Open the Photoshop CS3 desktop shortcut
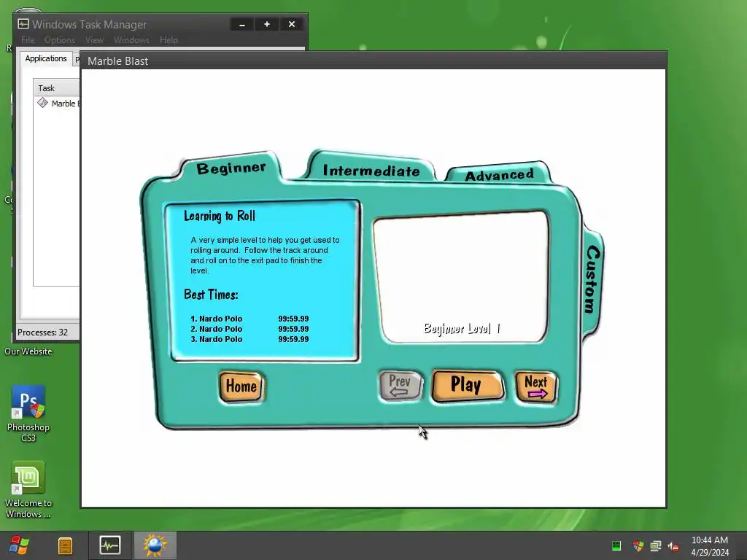Viewport: 747px width, 560px height. (x=28, y=413)
